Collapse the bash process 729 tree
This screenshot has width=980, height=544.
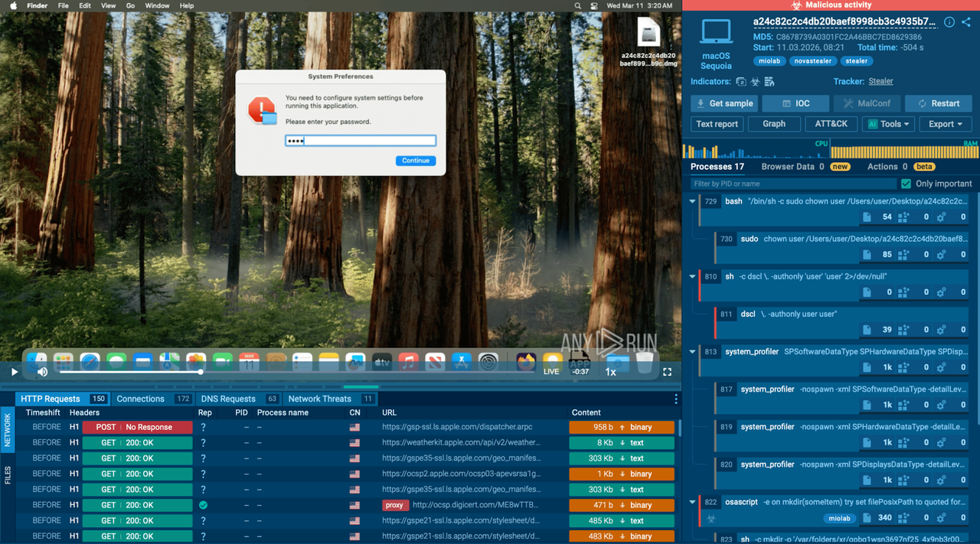(693, 202)
